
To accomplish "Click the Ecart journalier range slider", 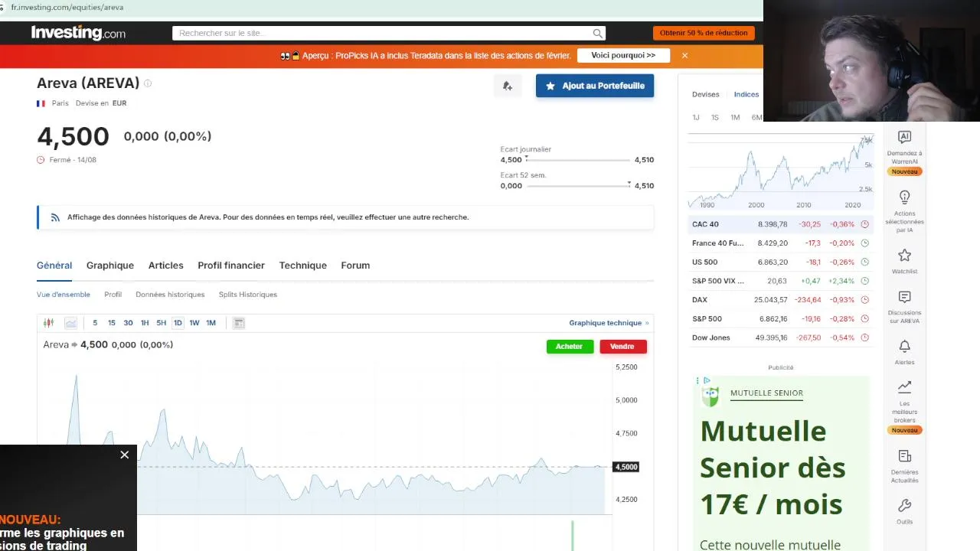I will click(x=578, y=160).
